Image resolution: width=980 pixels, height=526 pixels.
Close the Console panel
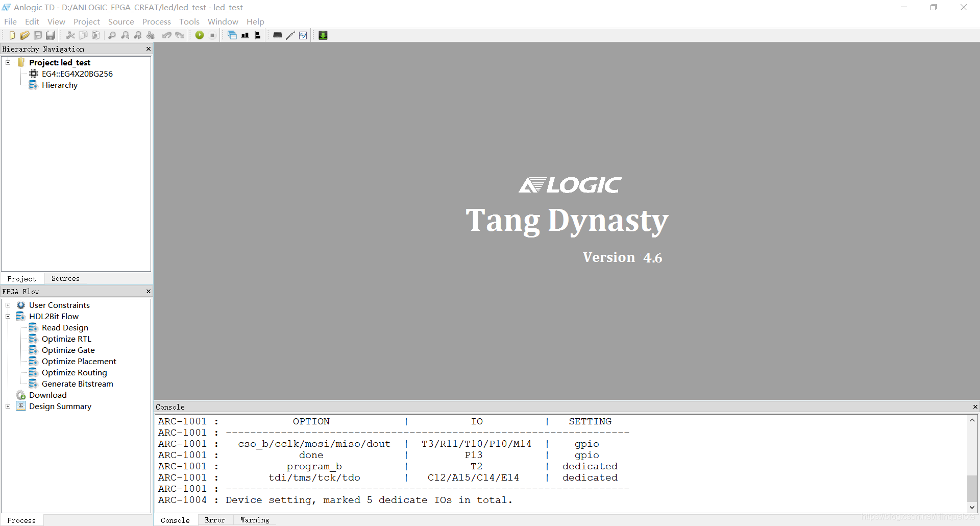pos(975,407)
